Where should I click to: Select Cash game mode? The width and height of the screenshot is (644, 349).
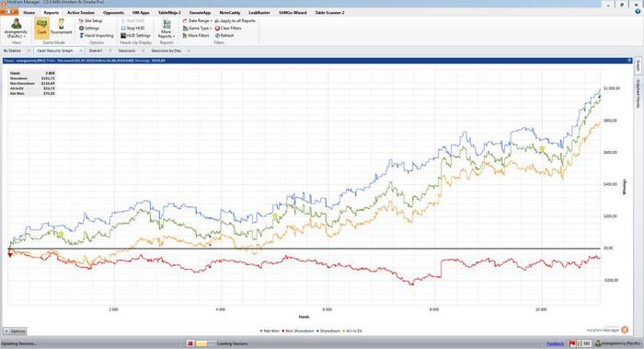pos(42,28)
